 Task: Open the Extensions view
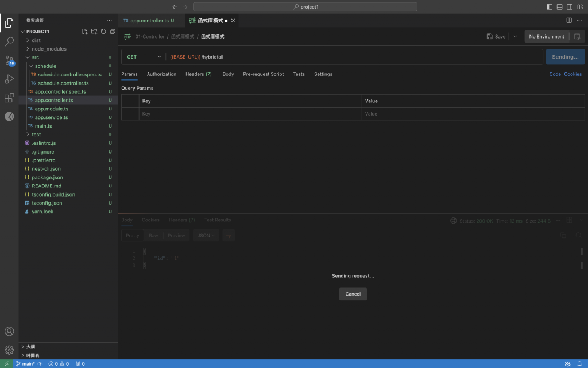(9, 98)
